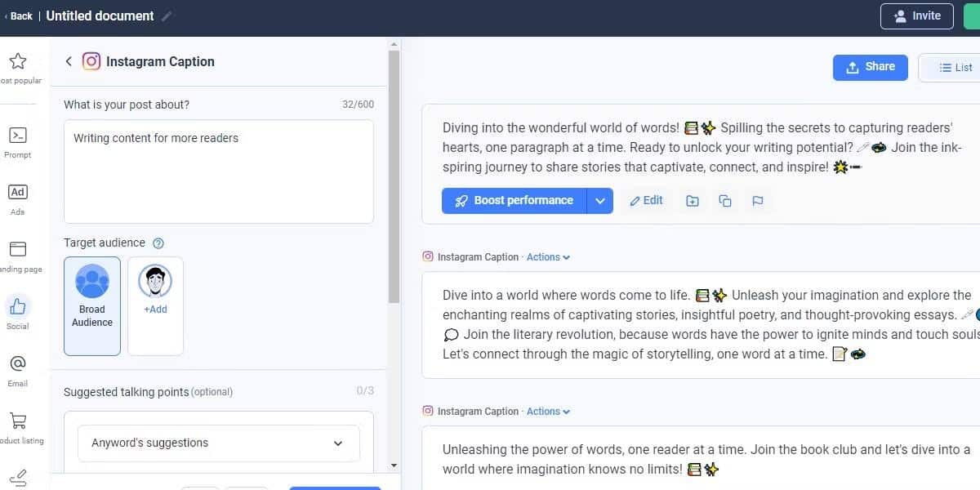Click the add-to-folder icon beside Edit
This screenshot has height=490, width=980.
[693, 201]
